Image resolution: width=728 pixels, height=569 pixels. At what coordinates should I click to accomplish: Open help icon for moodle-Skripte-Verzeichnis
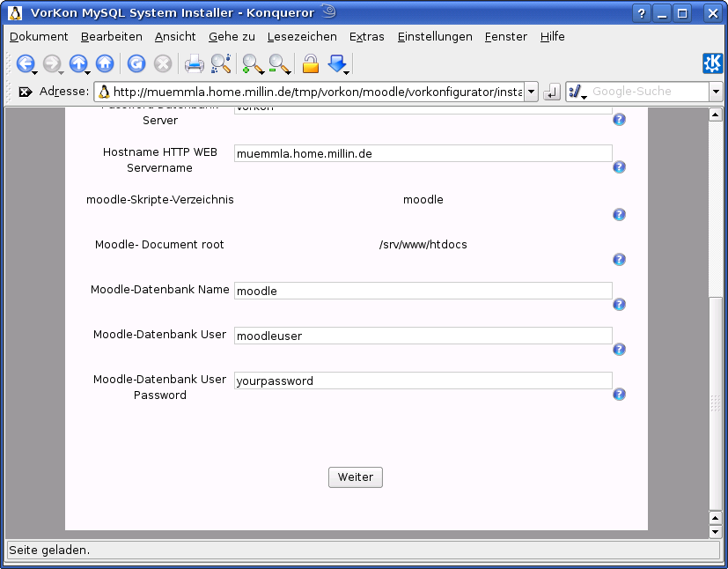(619, 214)
